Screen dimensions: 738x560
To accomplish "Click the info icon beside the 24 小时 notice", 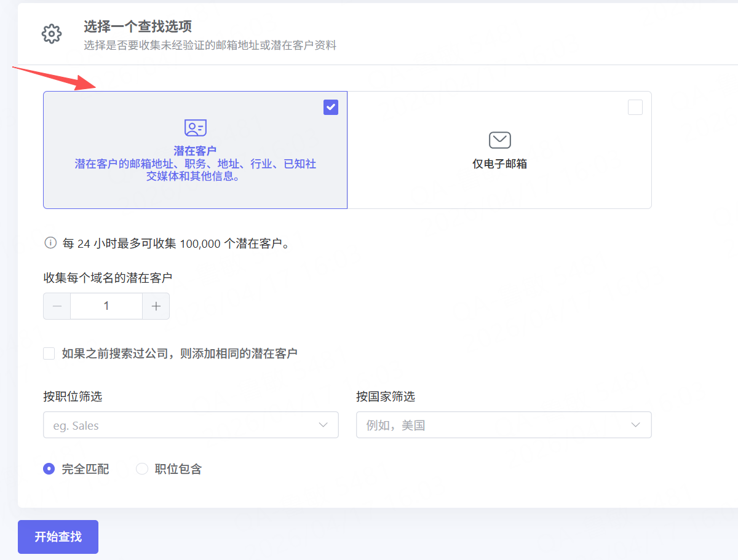I will [x=50, y=243].
